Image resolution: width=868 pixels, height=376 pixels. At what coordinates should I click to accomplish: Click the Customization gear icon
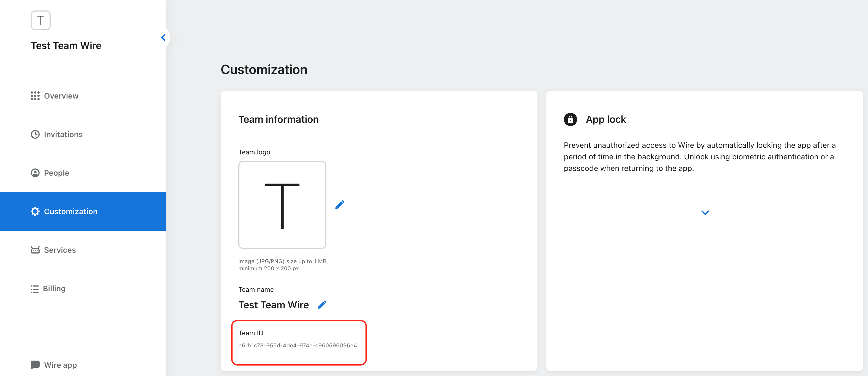tap(35, 211)
